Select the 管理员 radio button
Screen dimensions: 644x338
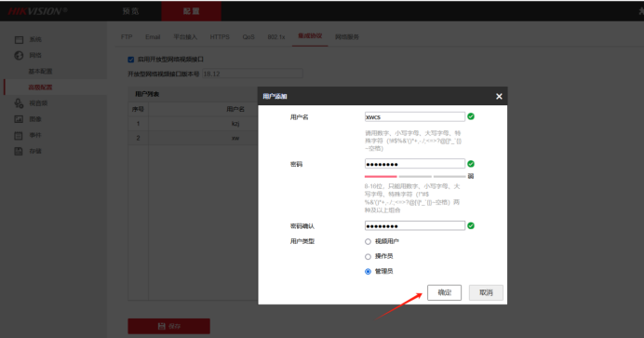click(x=368, y=272)
